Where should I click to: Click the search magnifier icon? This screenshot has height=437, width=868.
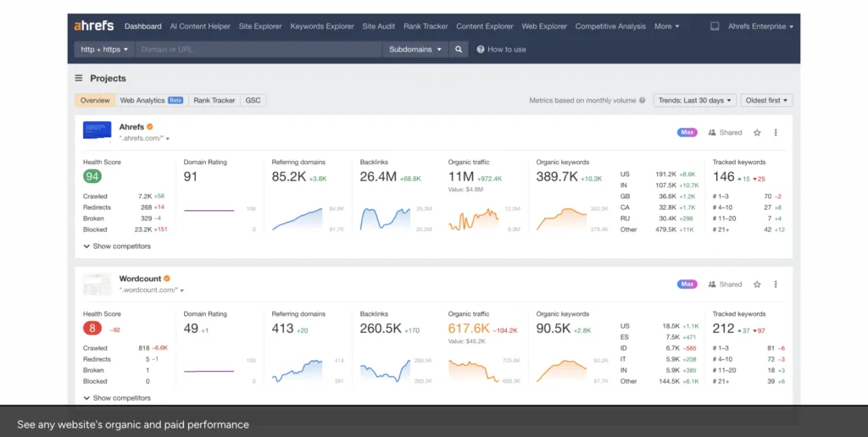(459, 49)
